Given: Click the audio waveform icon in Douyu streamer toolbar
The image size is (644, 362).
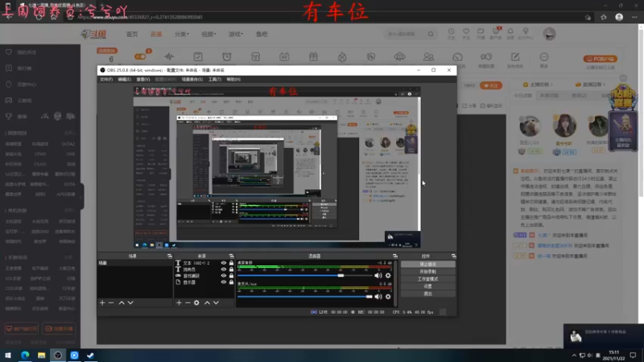Looking at the screenshot, I should click(169, 56).
